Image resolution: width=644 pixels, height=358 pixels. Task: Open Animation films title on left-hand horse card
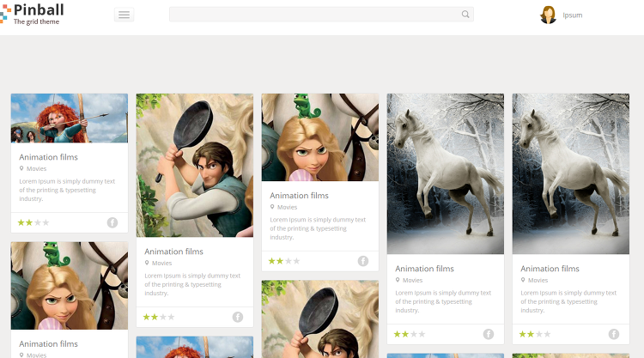pyautogui.click(x=424, y=269)
